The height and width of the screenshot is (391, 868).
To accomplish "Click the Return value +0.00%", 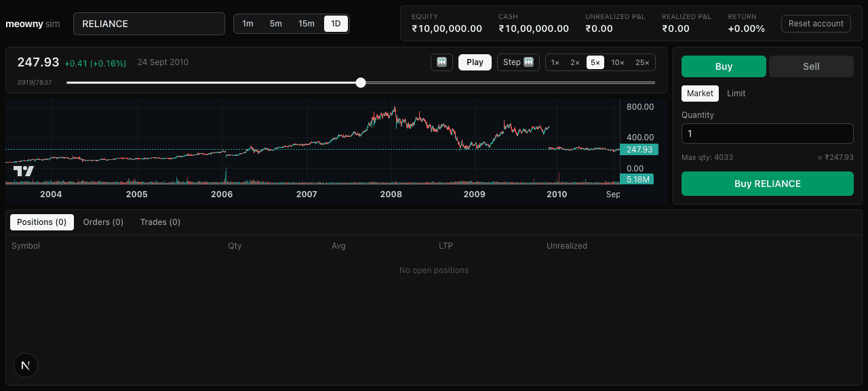I will (x=747, y=28).
